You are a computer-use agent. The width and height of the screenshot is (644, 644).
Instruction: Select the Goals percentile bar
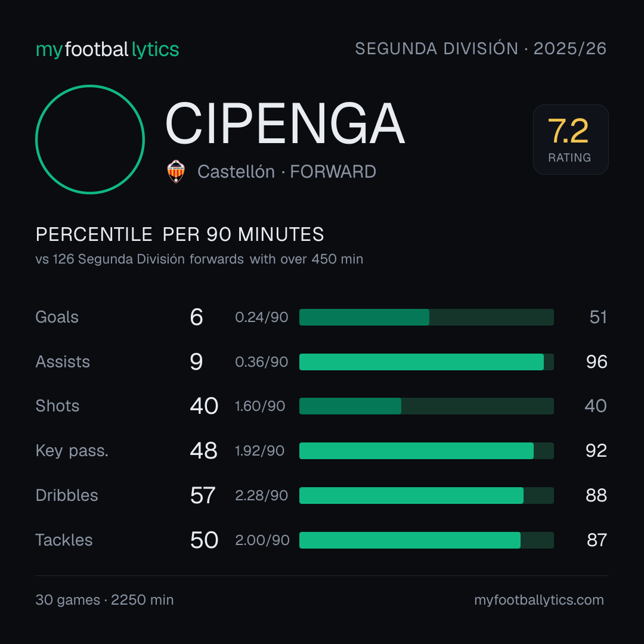[x=426, y=317]
